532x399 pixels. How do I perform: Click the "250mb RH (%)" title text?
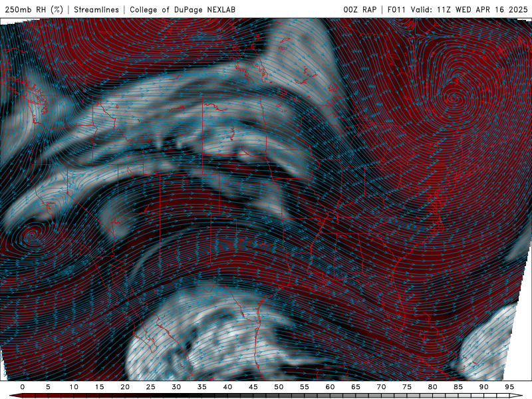[x=34, y=9]
